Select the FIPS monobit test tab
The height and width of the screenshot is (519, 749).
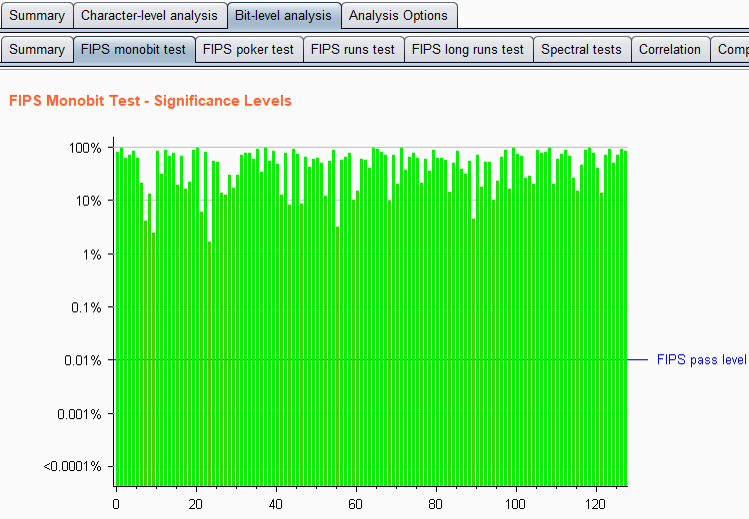[x=133, y=49]
